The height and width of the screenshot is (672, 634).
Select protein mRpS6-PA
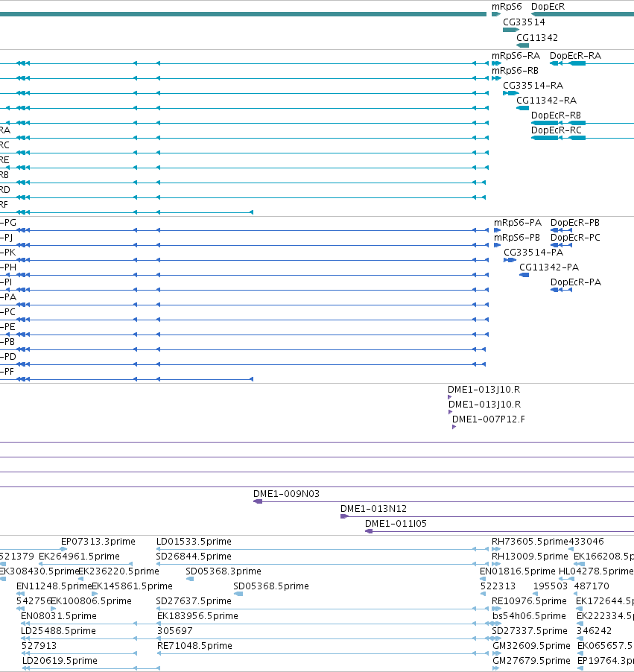497,230
